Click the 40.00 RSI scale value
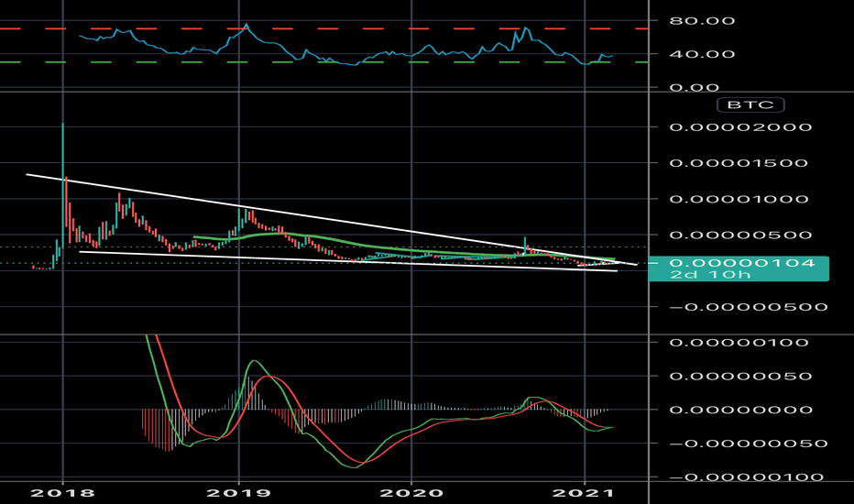Viewport: 854px width, 504px height. (x=702, y=54)
